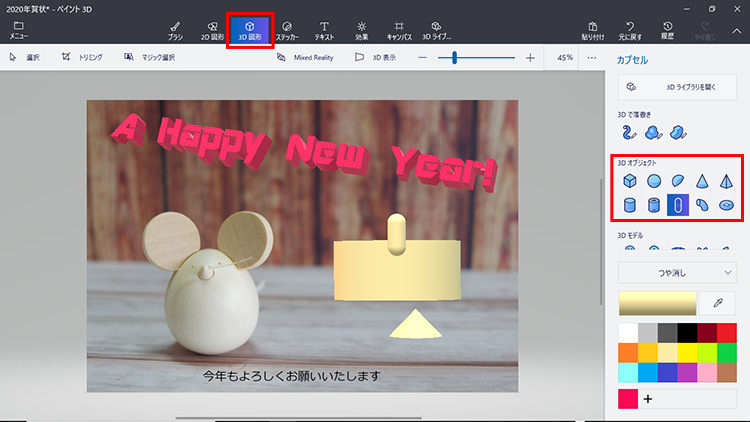Open the 2D shapes (2D 図形) tab

(x=211, y=29)
